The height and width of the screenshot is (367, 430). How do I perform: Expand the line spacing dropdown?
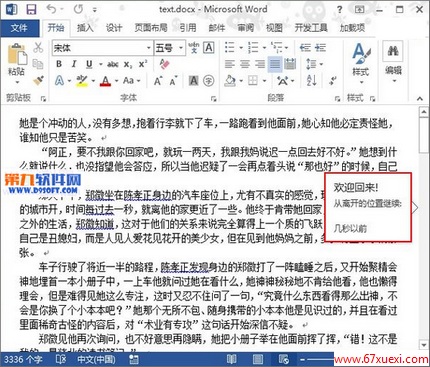[x=322, y=64]
